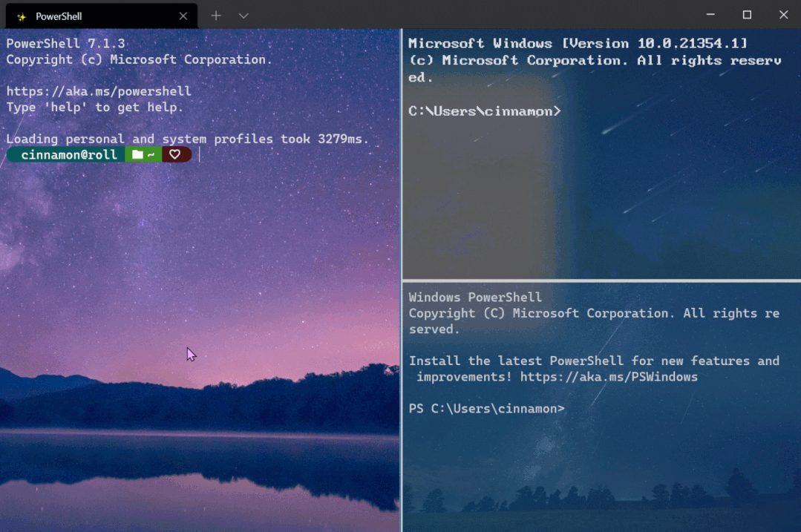Click after C:\Users\cinnamon> in the cmd pane
801x532 pixels.
point(572,111)
